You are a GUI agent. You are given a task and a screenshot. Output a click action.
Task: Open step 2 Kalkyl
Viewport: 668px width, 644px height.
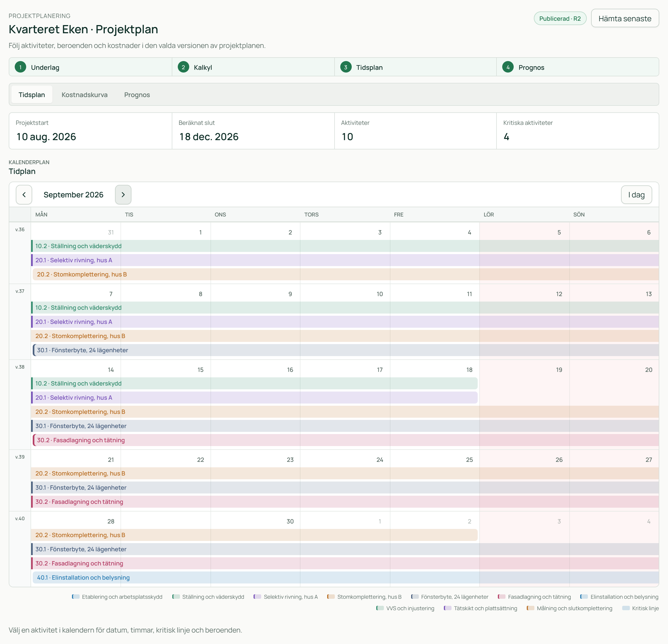coord(253,67)
